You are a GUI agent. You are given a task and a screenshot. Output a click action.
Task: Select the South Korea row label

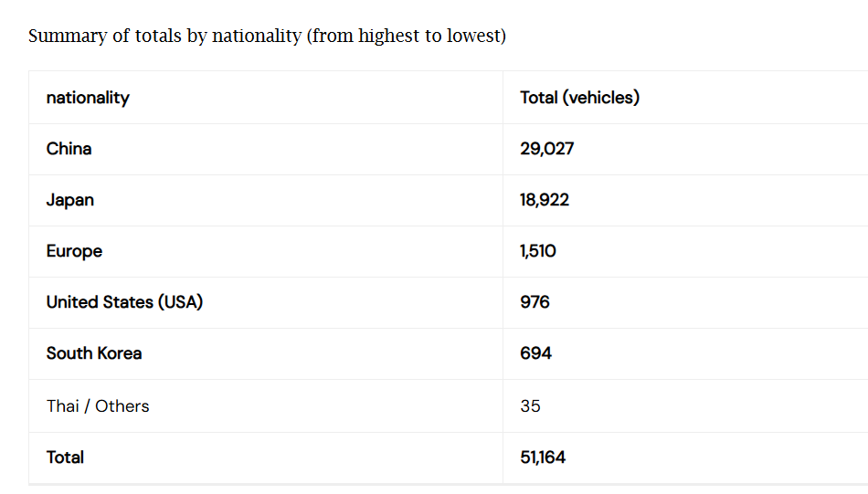point(94,353)
